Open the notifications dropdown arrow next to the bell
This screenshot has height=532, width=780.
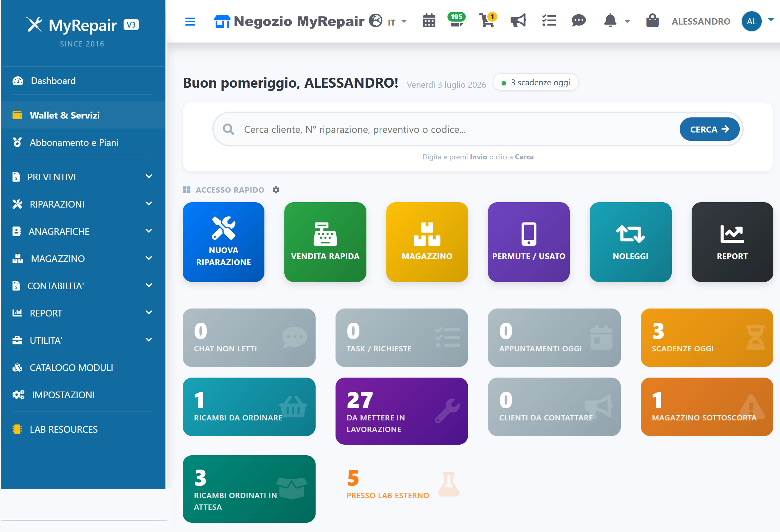pyautogui.click(x=627, y=22)
